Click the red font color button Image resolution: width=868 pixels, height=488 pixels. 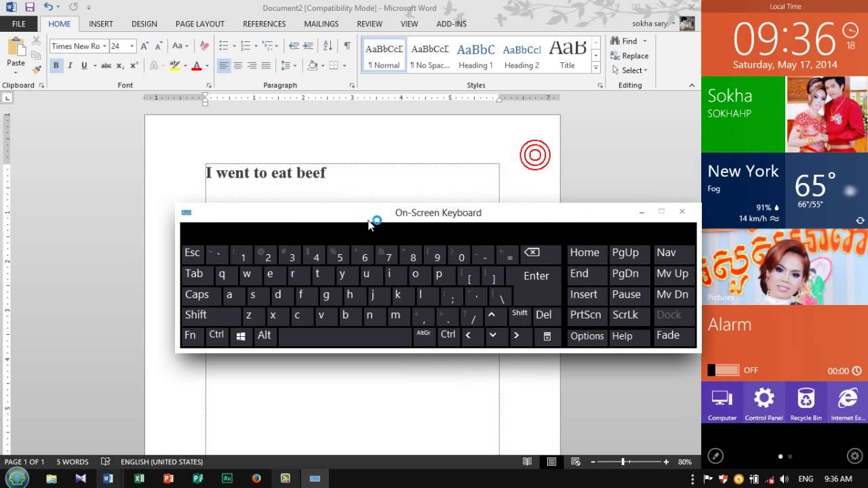[197, 66]
